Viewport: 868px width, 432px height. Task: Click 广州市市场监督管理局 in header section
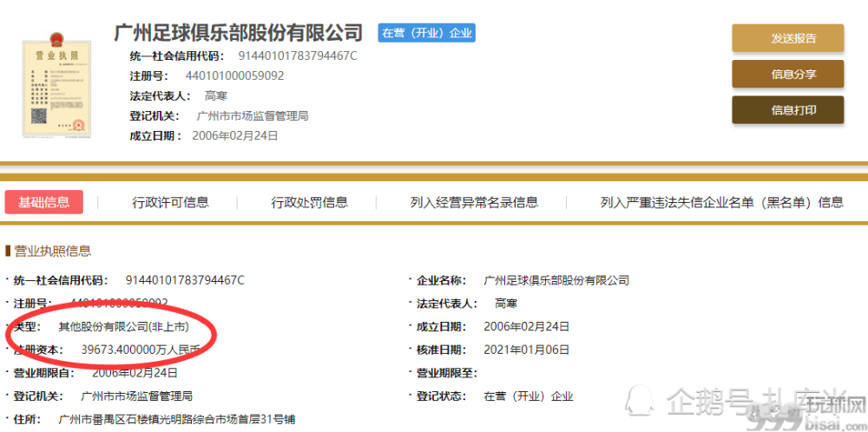point(253,115)
